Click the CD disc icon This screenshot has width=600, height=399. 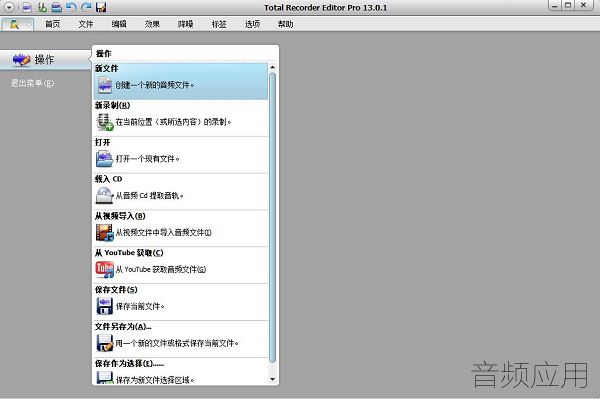(x=104, y=195)
